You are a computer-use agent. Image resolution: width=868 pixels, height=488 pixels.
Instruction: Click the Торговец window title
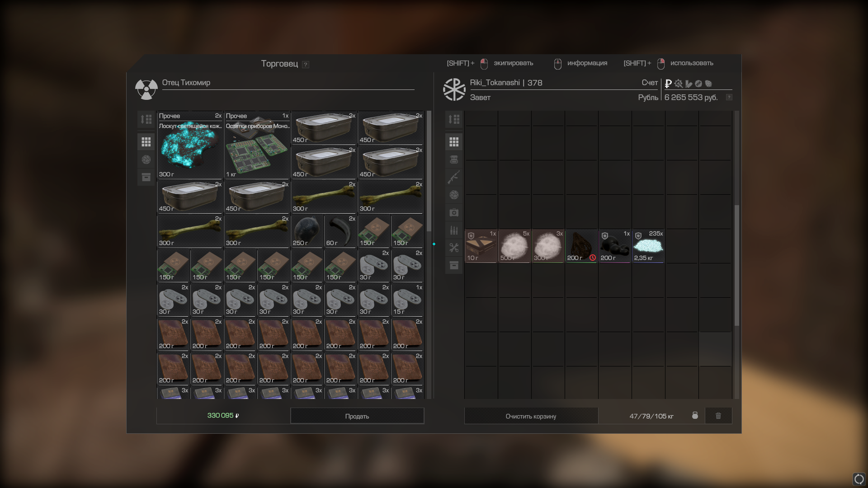[279, 64]
